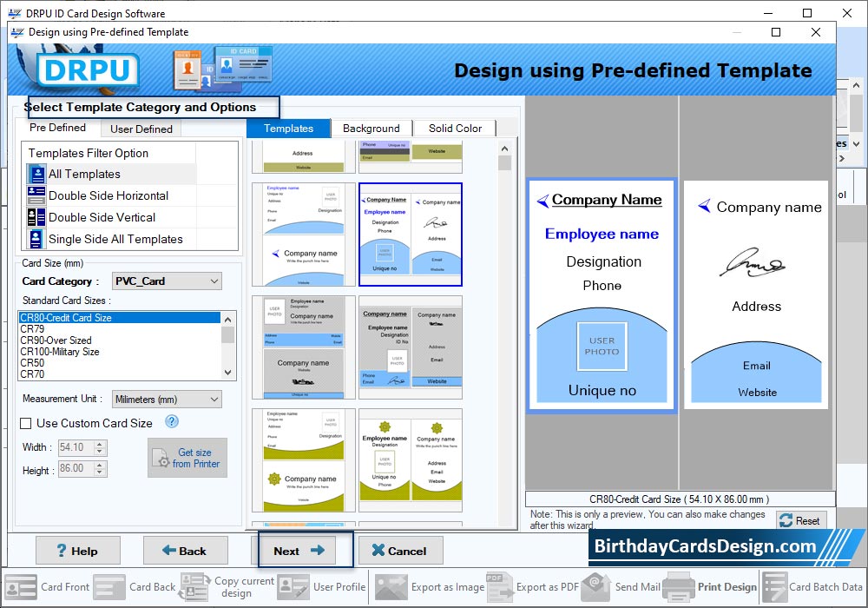Select olive horizontal template with gear logo
Image resolution: width=868 pixels, height=608 pixels.
click(303, 460)
